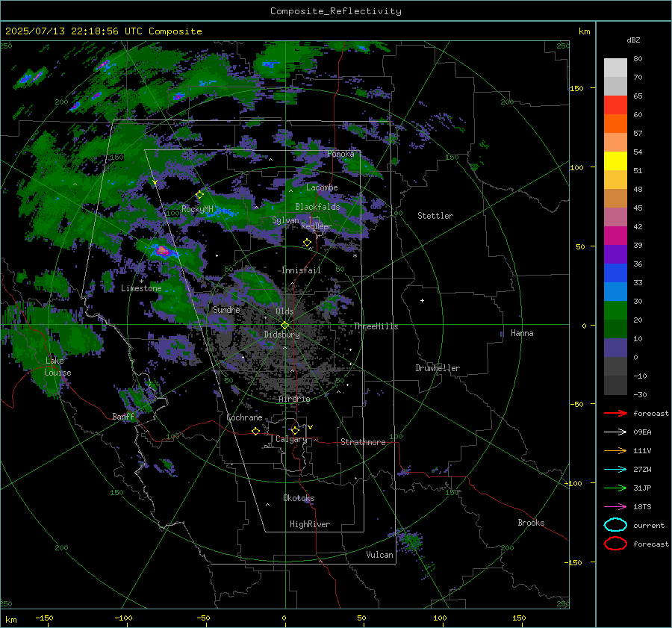
Task: Click the Lacombe city label
Action: pos(322,187)
